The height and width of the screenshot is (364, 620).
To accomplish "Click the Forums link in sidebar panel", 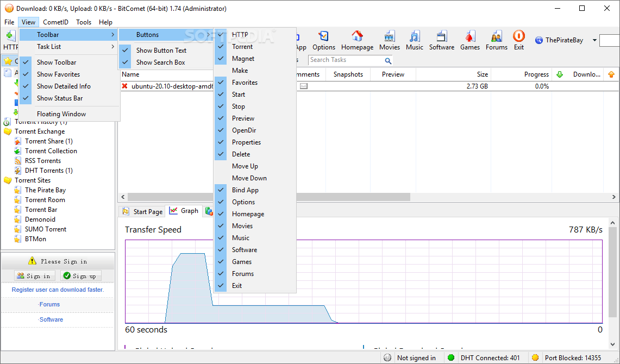I will (x=49, y=304).
